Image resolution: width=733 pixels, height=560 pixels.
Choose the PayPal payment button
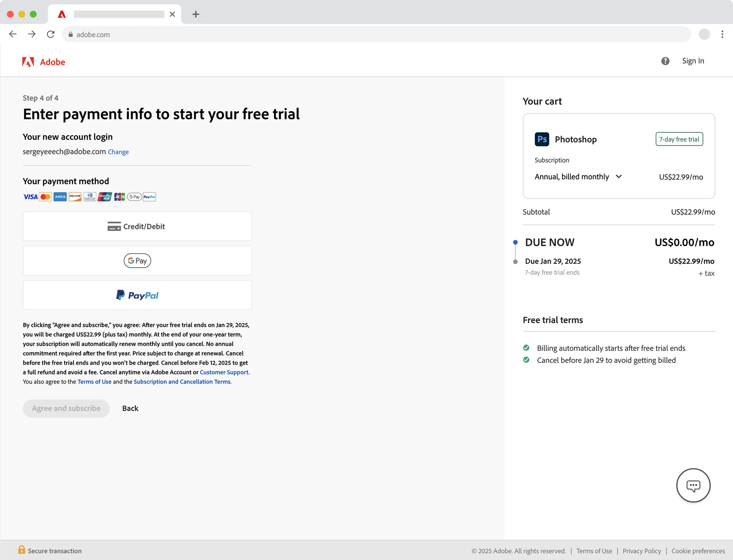137,295
